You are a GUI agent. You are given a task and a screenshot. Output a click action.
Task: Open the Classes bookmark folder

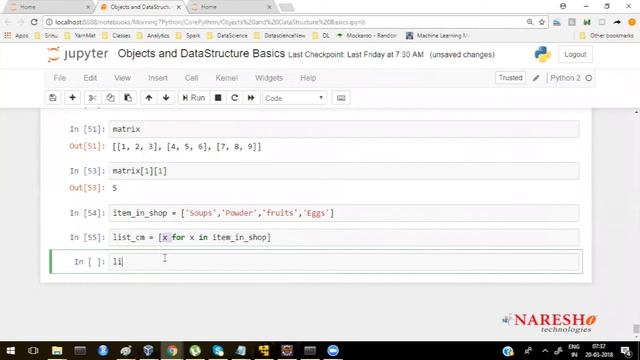(x=117, y=36)
